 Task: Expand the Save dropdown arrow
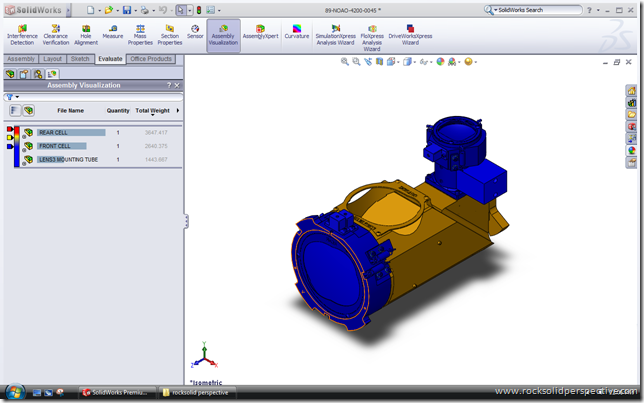click(x=136, y=10)
